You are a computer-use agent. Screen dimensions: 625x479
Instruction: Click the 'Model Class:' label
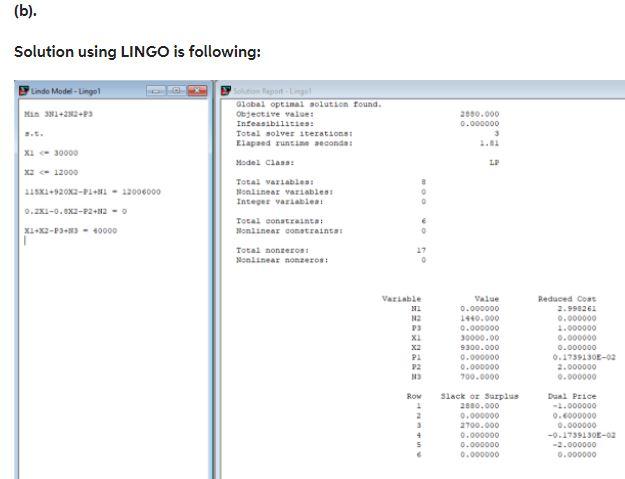[x=265, y=163]
